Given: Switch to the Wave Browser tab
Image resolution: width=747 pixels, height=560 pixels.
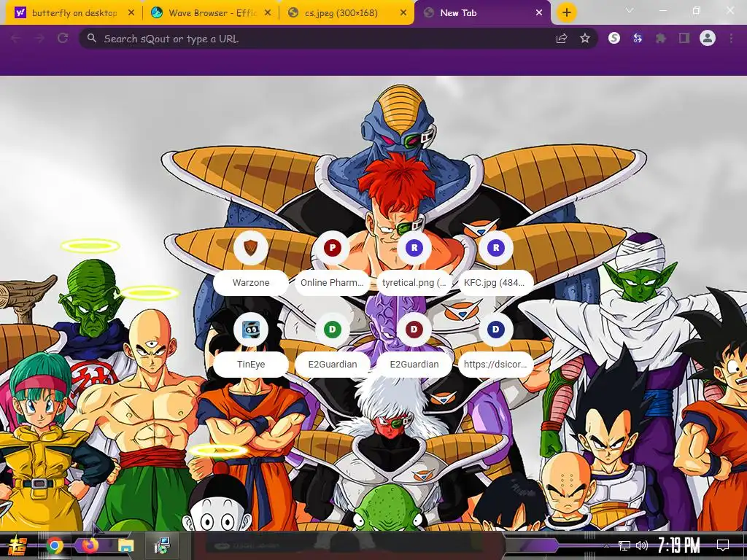Looking at the screenshot, I should pyautogui.click(x=210, y=13).
